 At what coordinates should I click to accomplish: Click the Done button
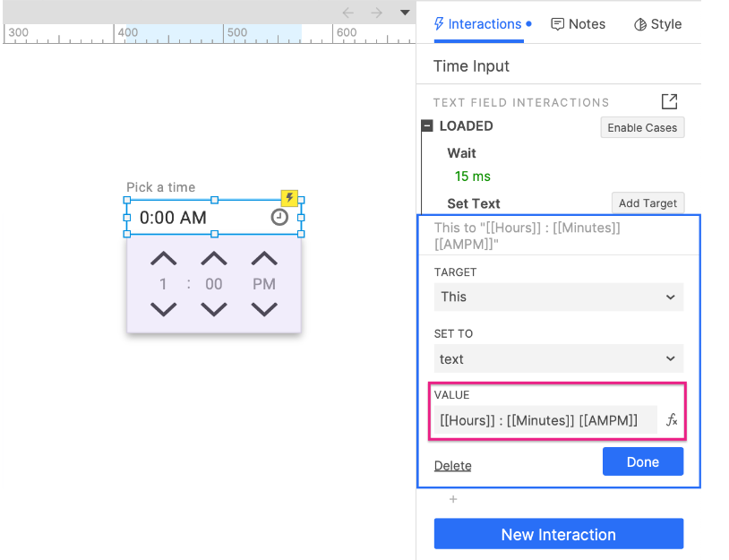(x=642, y=462)
